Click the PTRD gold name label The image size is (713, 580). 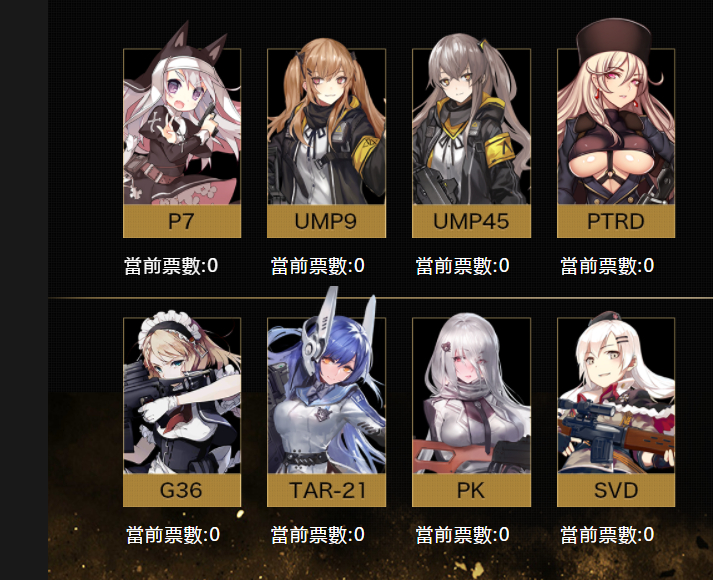click(616, 221)
